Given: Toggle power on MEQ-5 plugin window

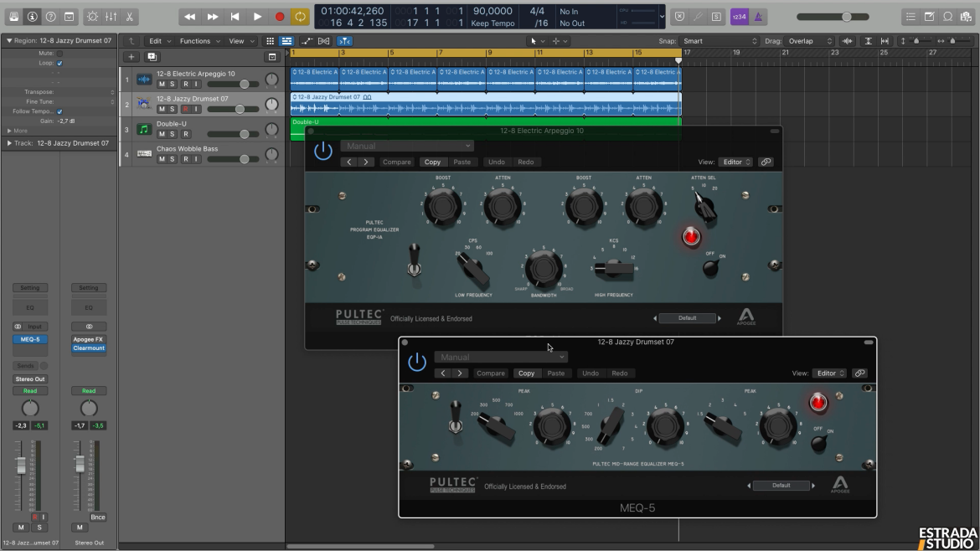Looking at the screenshot, I should 417,362.
